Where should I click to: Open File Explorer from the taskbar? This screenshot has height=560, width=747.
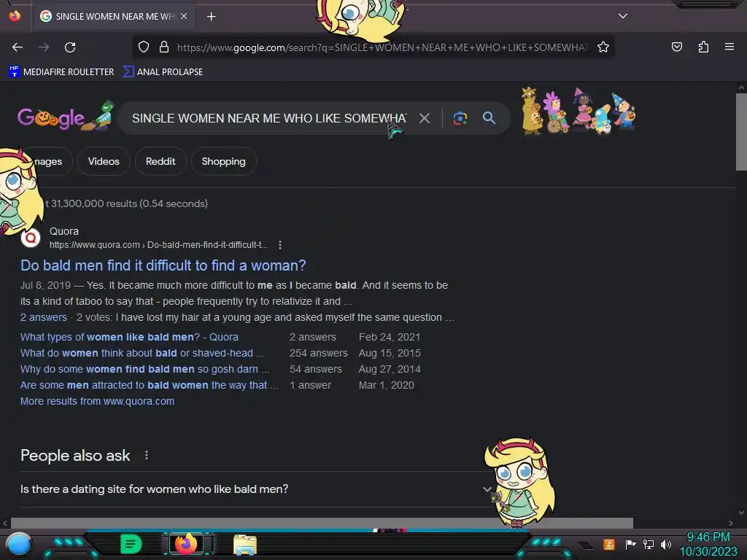coord(245,545)
